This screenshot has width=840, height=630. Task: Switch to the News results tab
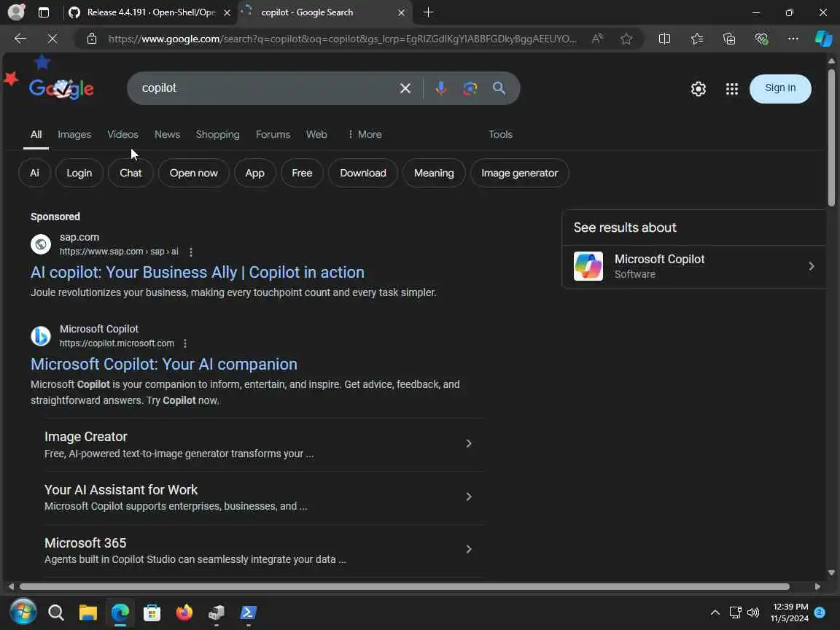point(167,134)
